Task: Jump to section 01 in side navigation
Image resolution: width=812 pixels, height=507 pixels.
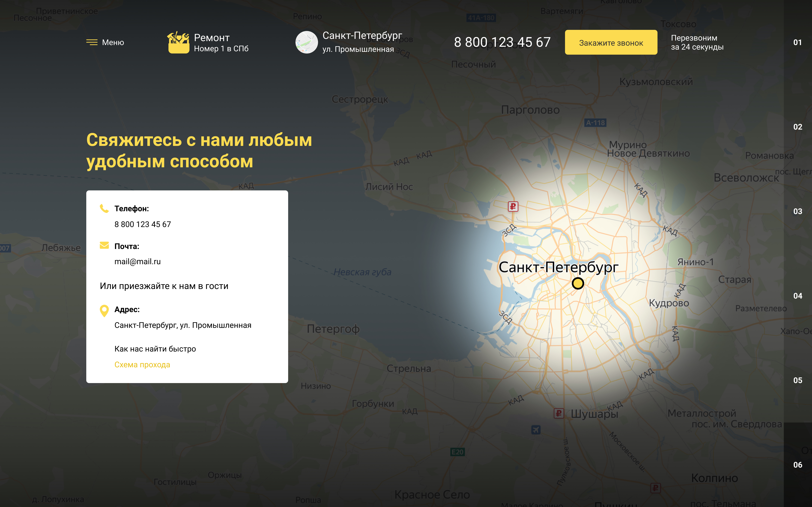Action: 798,42
